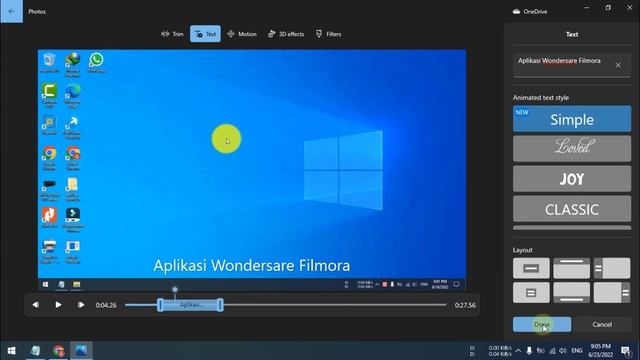The height and width of the screenshot is (360, 640).
Task: Select the centered small text layout
Action: click(531, 292)
